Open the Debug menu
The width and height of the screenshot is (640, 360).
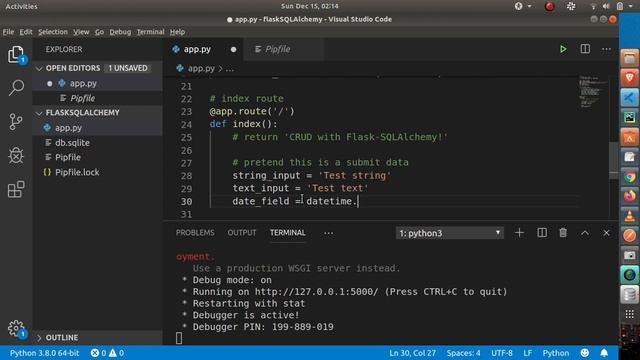[120, 32]
